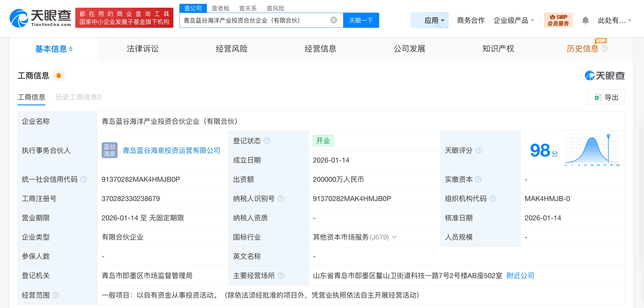Click the help icon next to 天眼评分
The width and height of the screenshot is (644, 308).
(x=479, y=150)
